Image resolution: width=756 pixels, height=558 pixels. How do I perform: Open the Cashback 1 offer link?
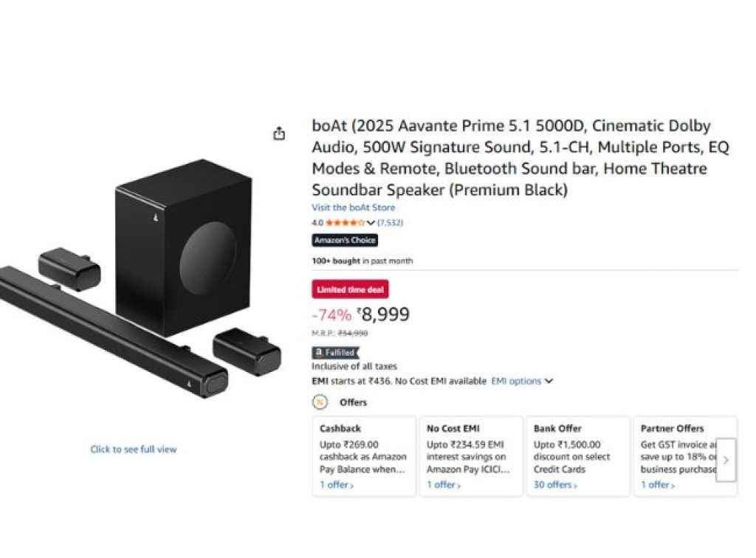(336, 485)
